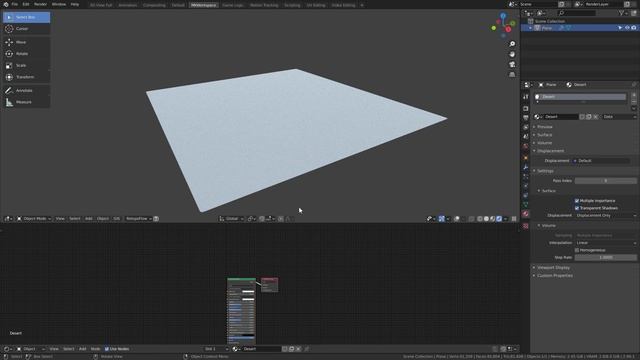The height and width of the screenshot is (360, 640).
Task: Open the Render menu
Action: pyautogui.click(x=40, y=4)
